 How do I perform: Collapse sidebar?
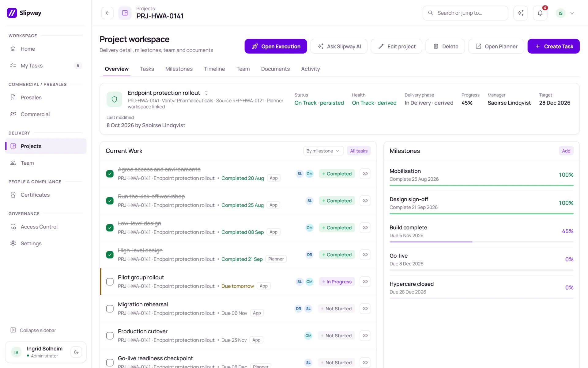coord(33,330)
